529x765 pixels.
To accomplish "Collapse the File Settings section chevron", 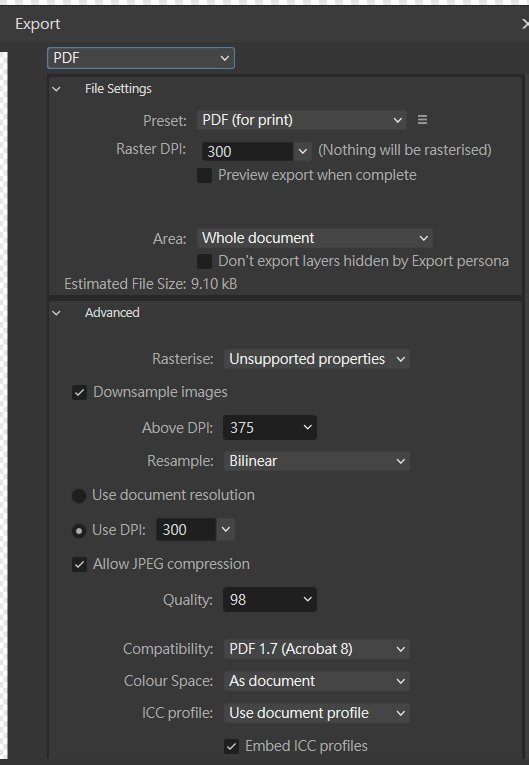I will click(x=57, y=89).
